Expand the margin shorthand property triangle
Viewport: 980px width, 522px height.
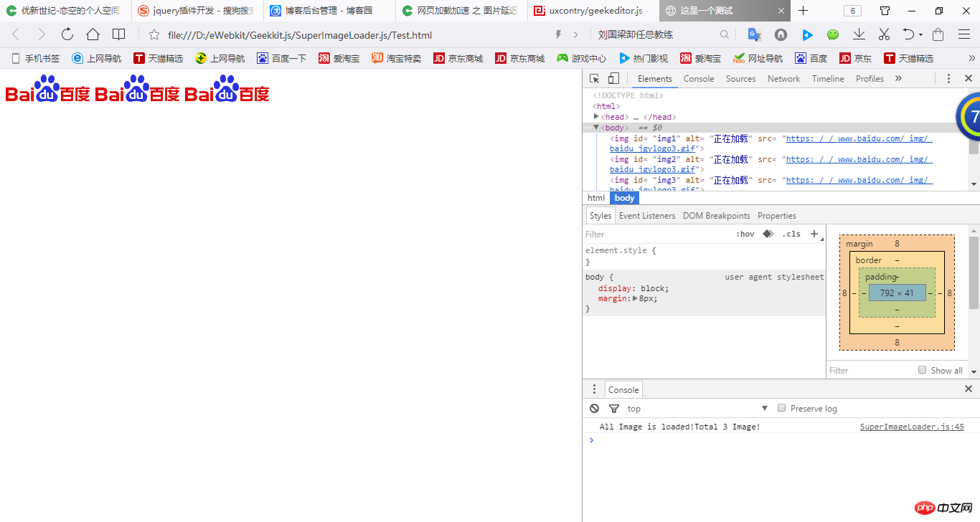(634, 298)
